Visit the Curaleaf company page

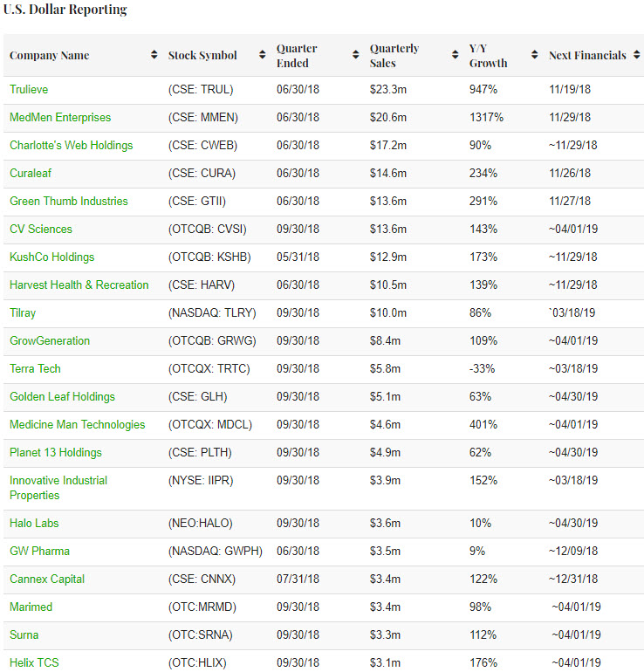tap(31, 173)
